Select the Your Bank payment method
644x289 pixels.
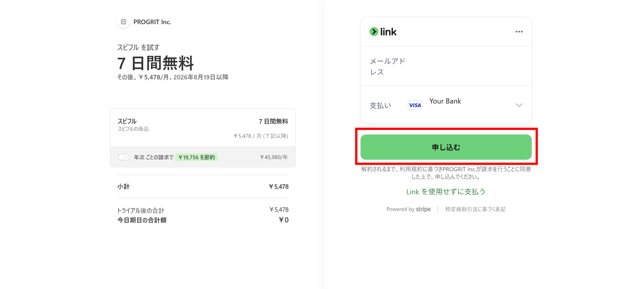445,101
